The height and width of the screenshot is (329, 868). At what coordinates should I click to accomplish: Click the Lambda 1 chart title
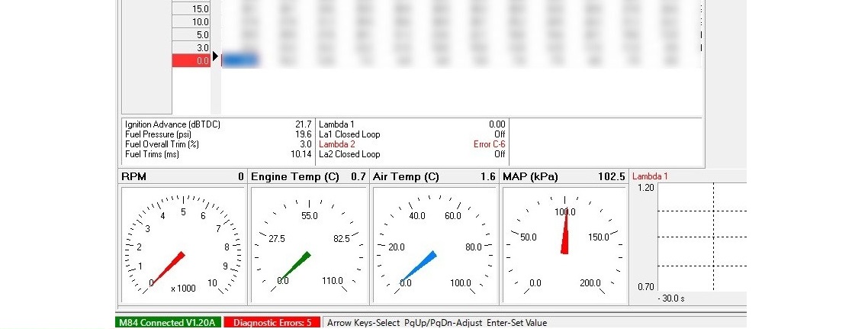[x=650, y=176]
